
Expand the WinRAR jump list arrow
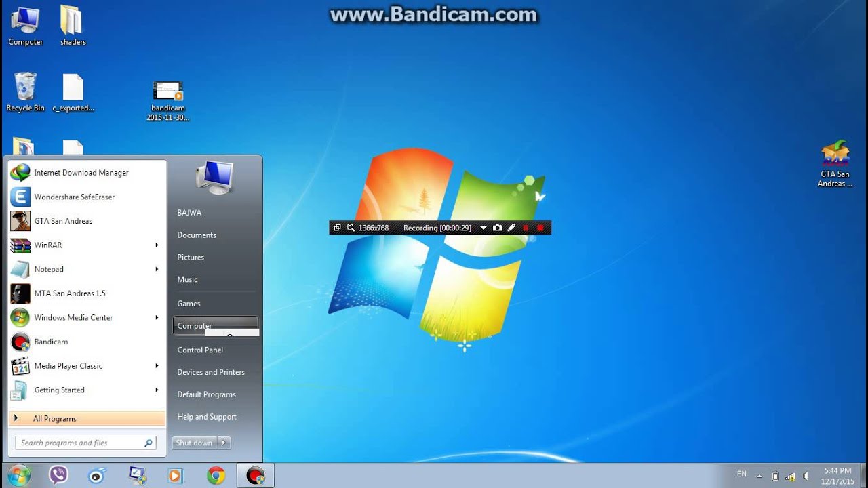pos(157,245)
